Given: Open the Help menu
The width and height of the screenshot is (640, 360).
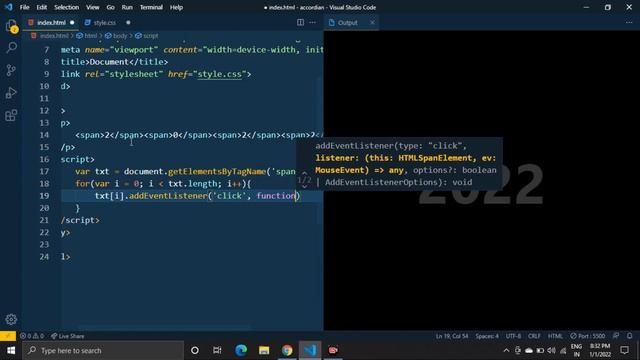Looking at the screenshot, I should click(176, 7).
